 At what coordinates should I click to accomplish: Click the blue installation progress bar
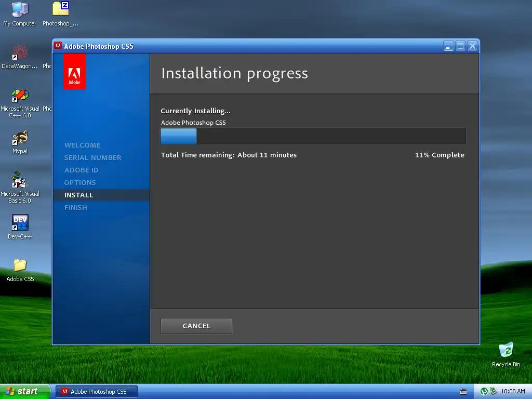click(313, 136)
